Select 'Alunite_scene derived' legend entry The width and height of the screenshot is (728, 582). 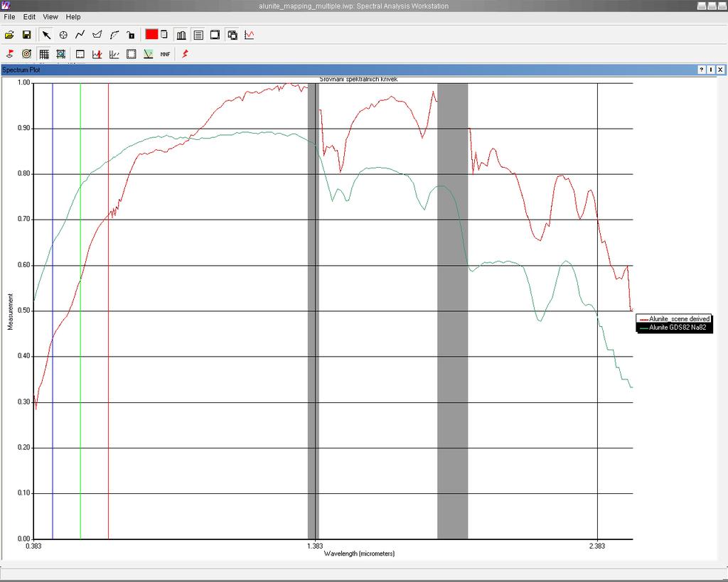click(675, 319)
